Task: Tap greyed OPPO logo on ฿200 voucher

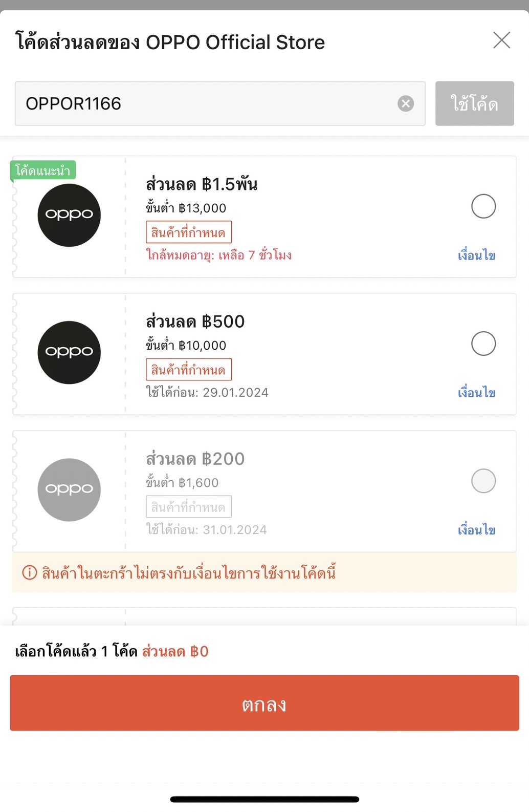Action: coord(69,489)
